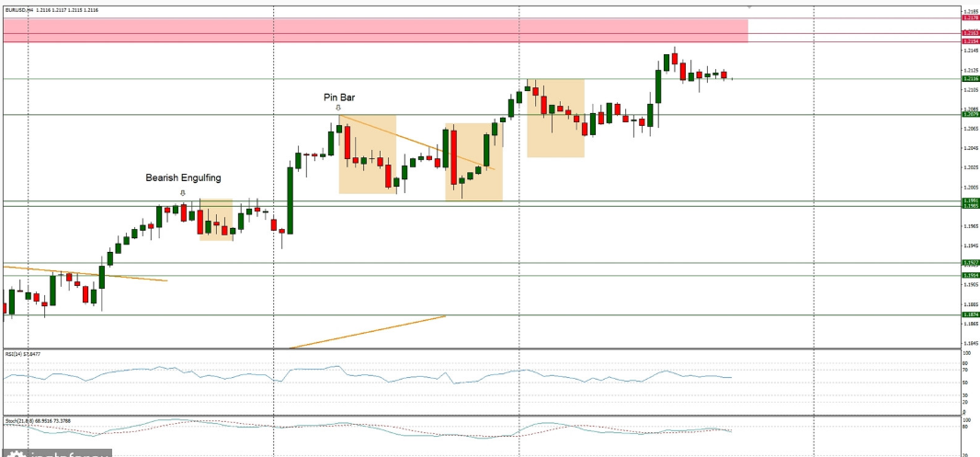This screenshot has height=457, width=980.
Task: Click the red 1.2178 price tag
Action: coord(969,17)
